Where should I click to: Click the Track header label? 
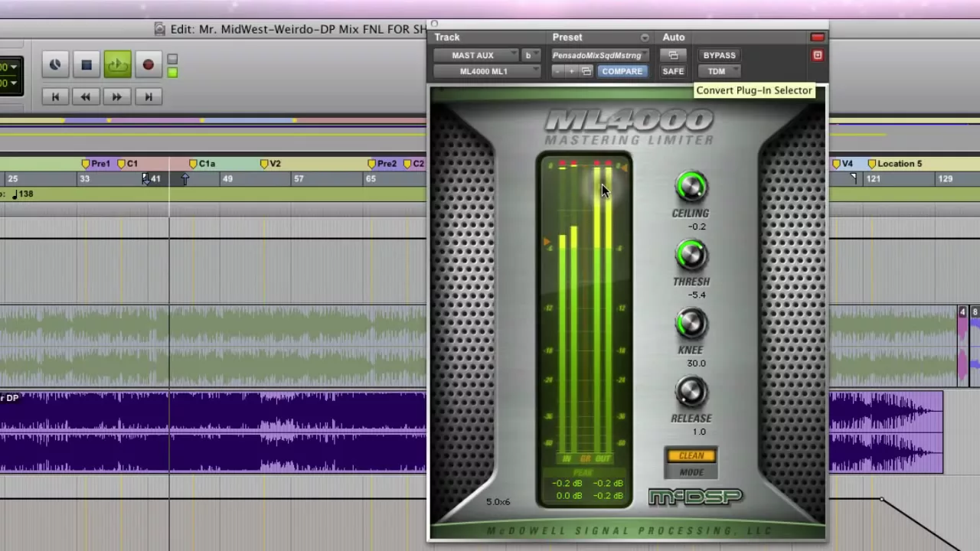(x=447, y=37)
